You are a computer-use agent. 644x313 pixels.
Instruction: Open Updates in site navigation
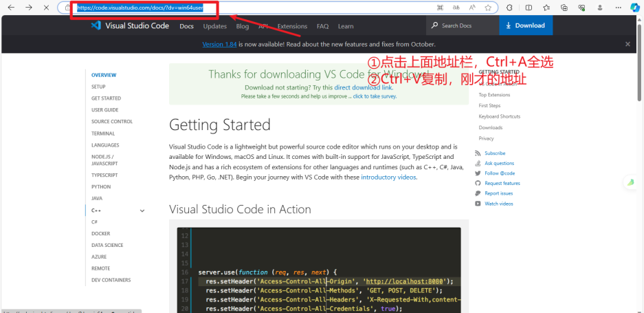(x=215, y=26)
